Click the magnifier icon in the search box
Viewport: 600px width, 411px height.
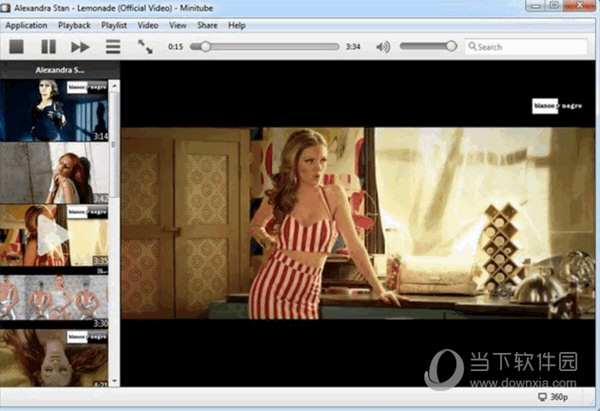[x=472, y=46]
